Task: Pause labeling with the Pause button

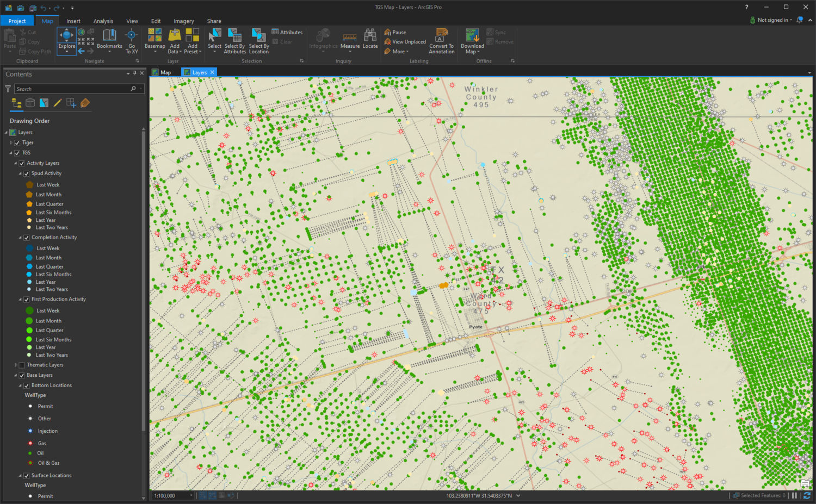Action: point(395,32)
